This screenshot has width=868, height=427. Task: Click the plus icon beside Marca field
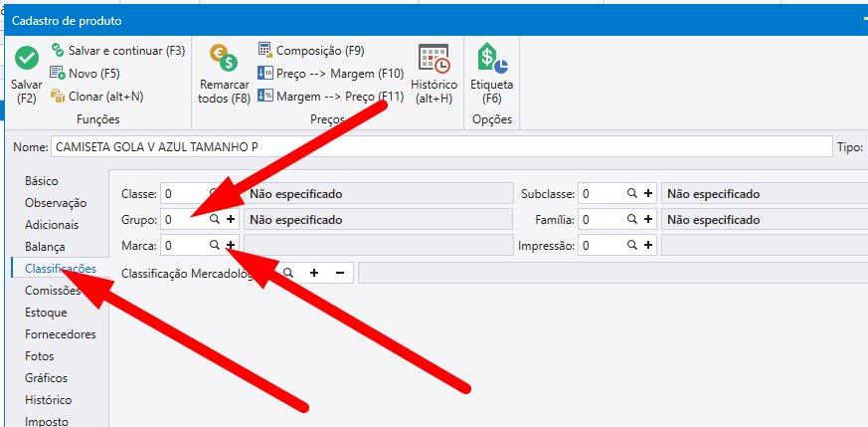(x=231, y=244)
